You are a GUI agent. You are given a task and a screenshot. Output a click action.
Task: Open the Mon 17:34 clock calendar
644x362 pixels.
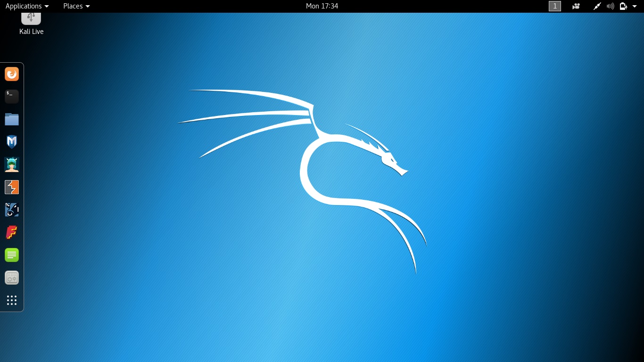tap(322, 6)
